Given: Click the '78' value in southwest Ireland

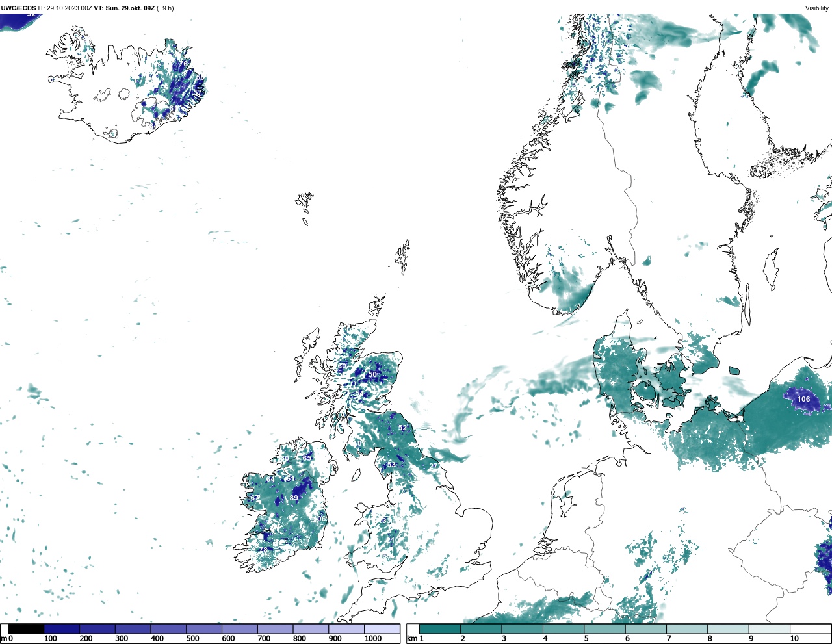Looking at the screenshot, I should [264, 549].
